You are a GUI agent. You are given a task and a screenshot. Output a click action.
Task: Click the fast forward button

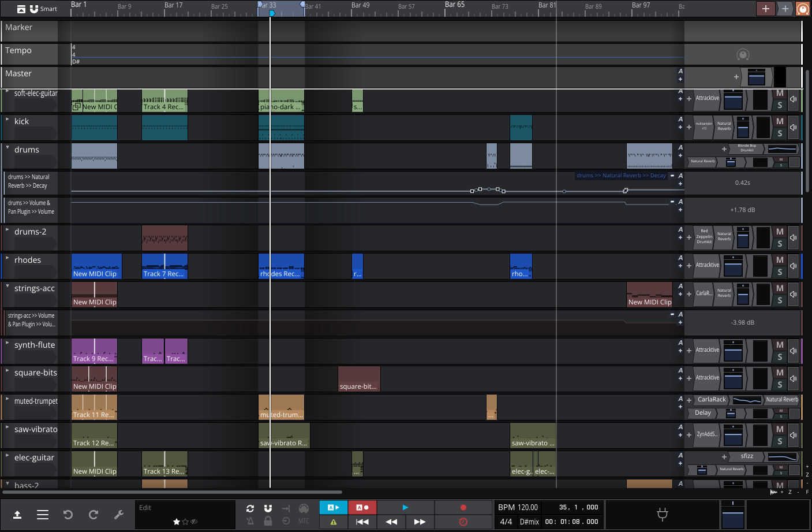tap(420, 522)
